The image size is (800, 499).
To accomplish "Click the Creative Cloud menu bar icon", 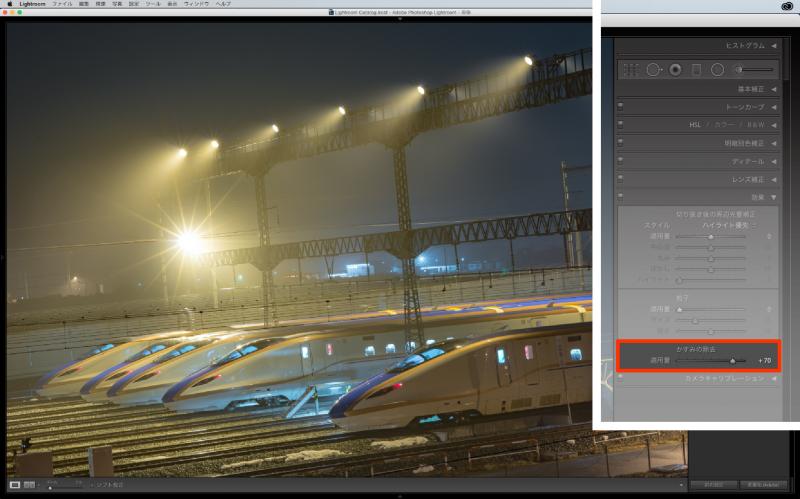I will coord(787,6).
